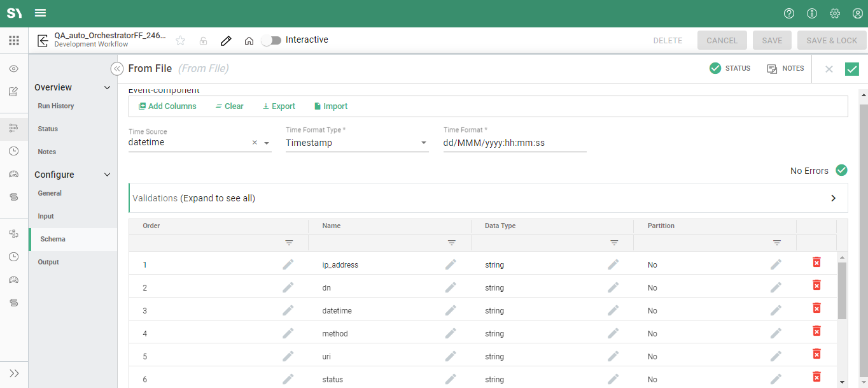Close the component with X icon
This screenshot has width=868, height=388.
tap(829, 69)
